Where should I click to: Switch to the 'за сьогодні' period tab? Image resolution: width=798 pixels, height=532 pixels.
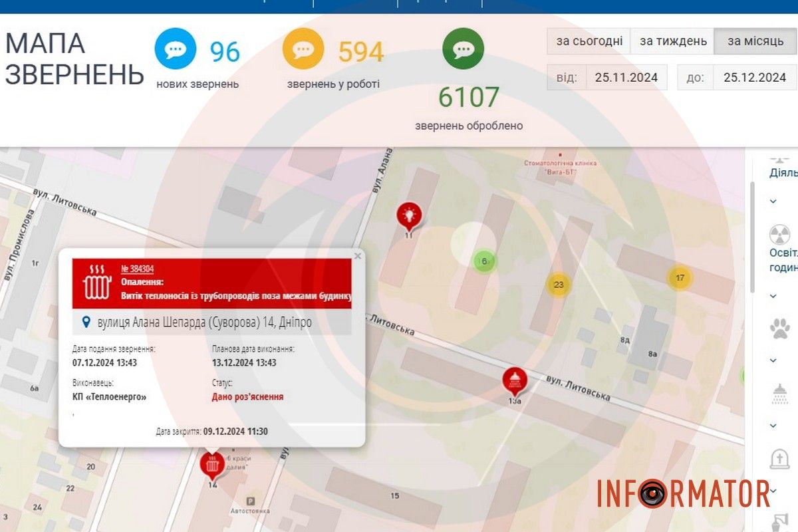point(589,41)
